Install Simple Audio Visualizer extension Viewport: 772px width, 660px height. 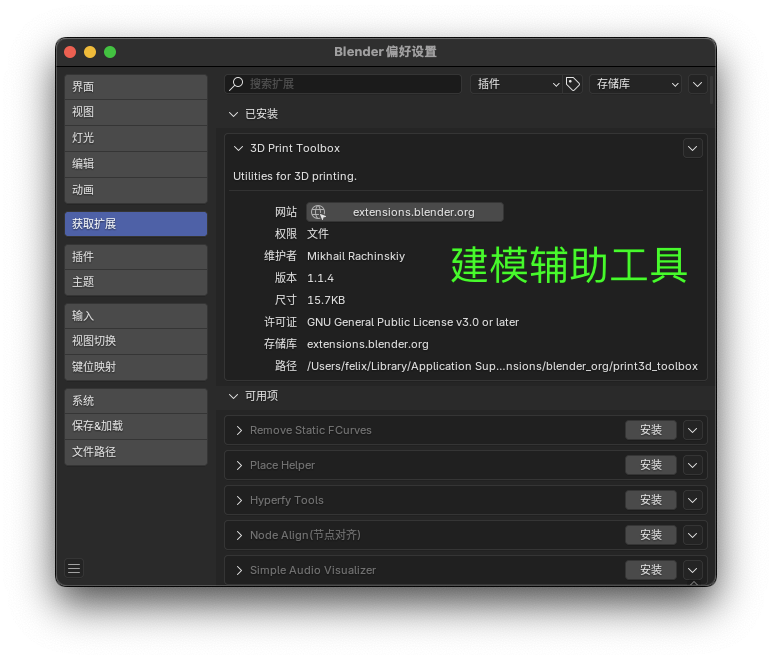click(651, 570)
